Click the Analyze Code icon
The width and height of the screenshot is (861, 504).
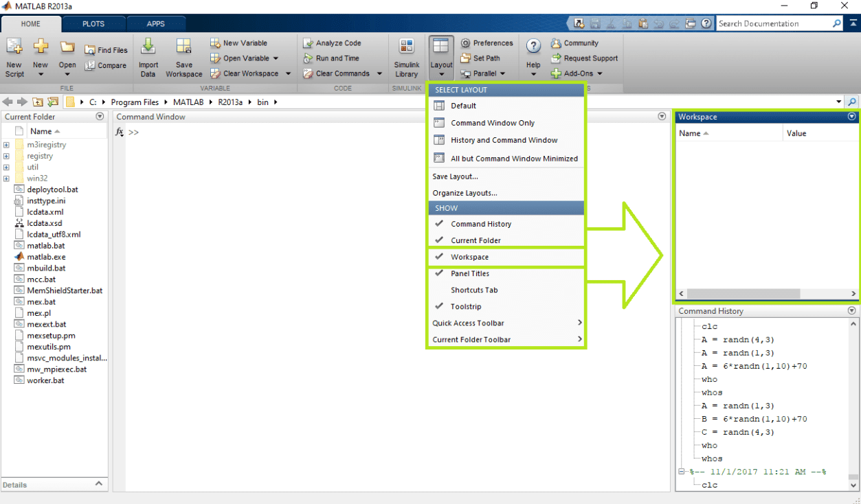coord(308,43)
